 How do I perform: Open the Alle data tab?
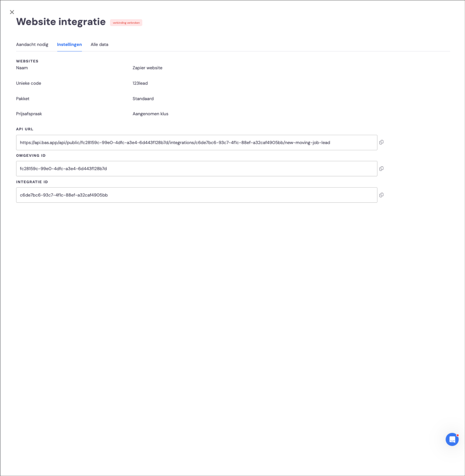tap(99, 44)
